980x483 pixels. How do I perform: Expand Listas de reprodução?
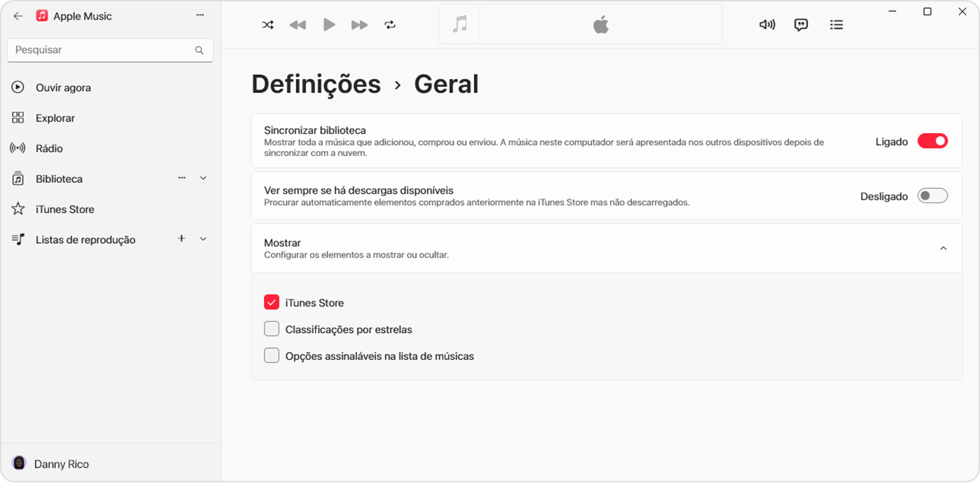[x=203, y=239]
